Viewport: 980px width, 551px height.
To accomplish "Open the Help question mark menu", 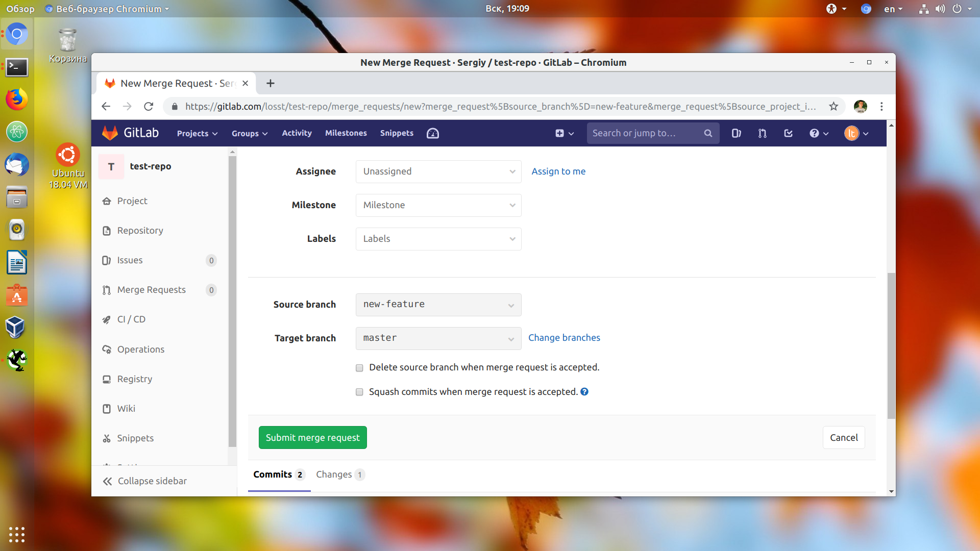I will coord(819,133).
